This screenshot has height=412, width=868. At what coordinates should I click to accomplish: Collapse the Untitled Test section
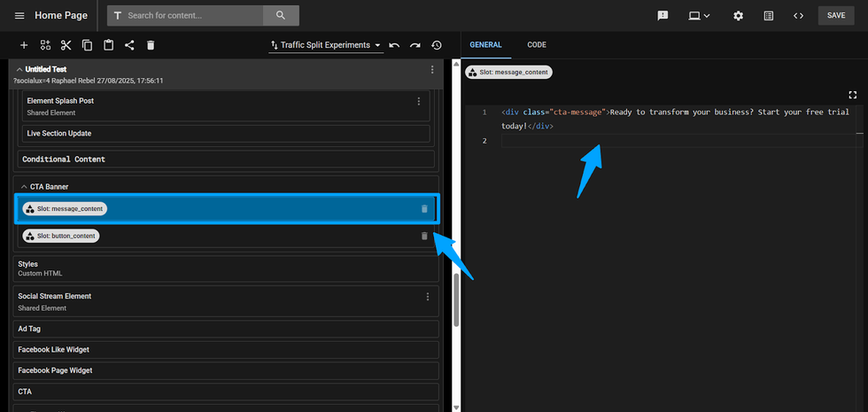19,70
